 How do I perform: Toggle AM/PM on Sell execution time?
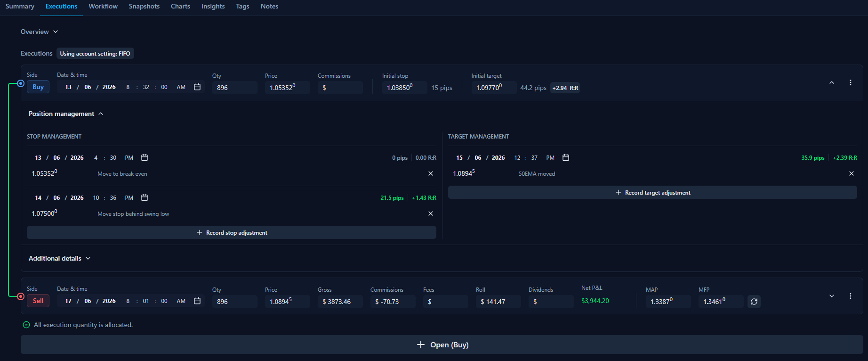[x=181, y=301]
